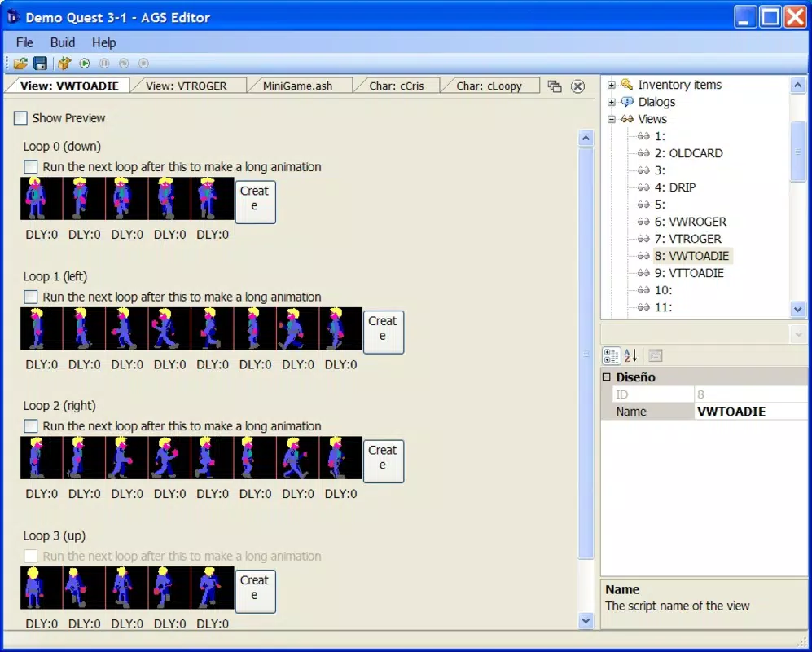This screenshot has height=652, width=812.
Task: Select the 1: view in tree
Action: tap(660, 136)
